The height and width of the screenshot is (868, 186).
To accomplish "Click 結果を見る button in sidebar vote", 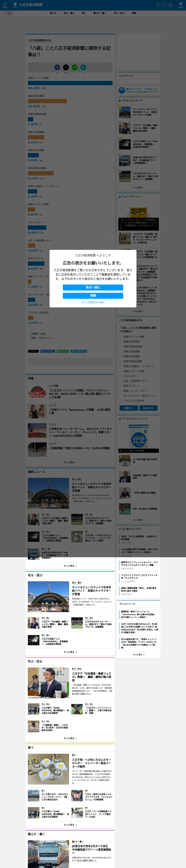I will pyautogui.click(x=148, y=408).
